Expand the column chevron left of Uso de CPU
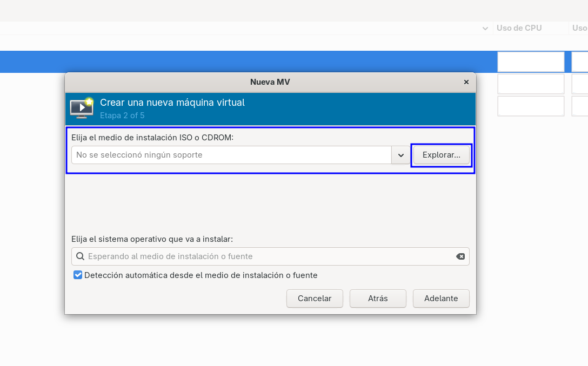The height and width of the screenshot is (366, 588). [x=485, y=29]
